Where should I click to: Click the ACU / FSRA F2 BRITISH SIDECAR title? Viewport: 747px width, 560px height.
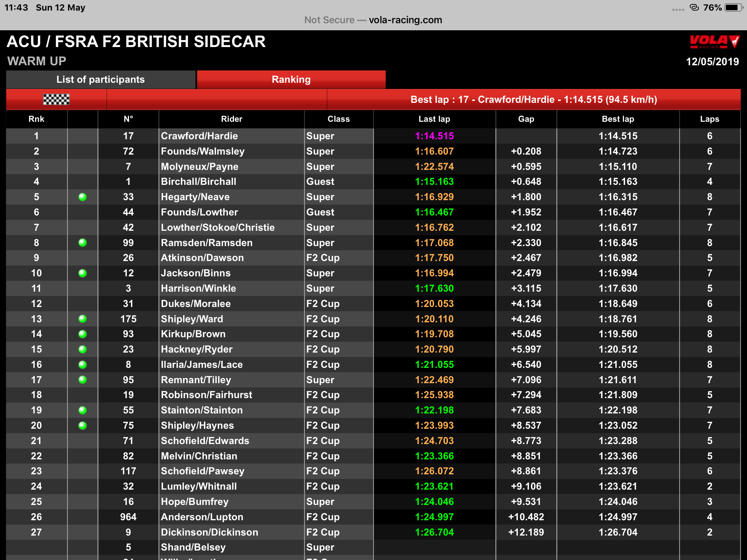136,42
